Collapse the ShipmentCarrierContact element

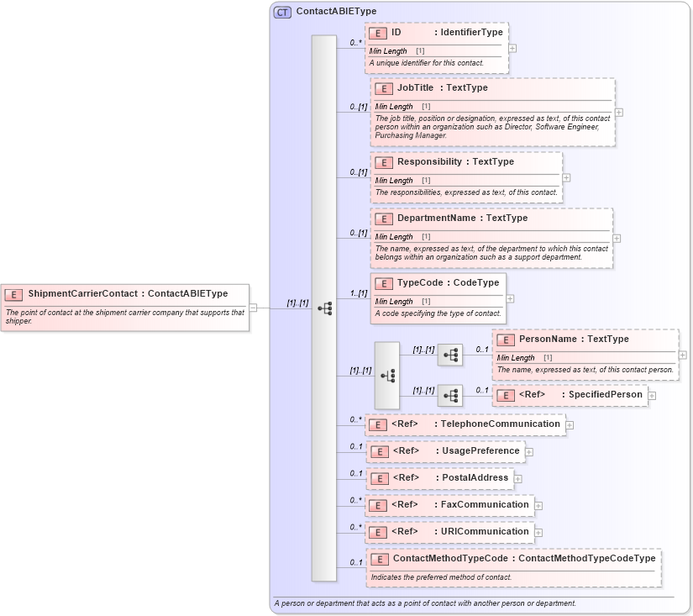pos(255,308)
